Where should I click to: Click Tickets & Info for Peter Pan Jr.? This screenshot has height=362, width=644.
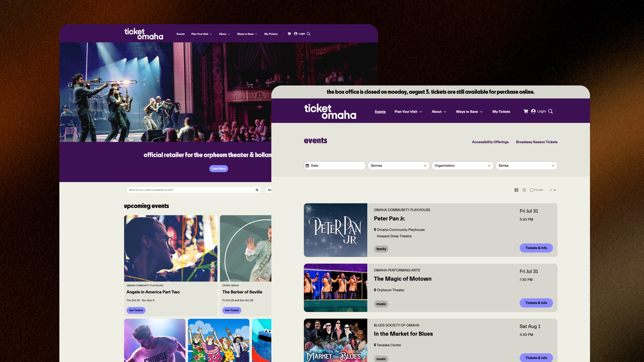point(536,248)
